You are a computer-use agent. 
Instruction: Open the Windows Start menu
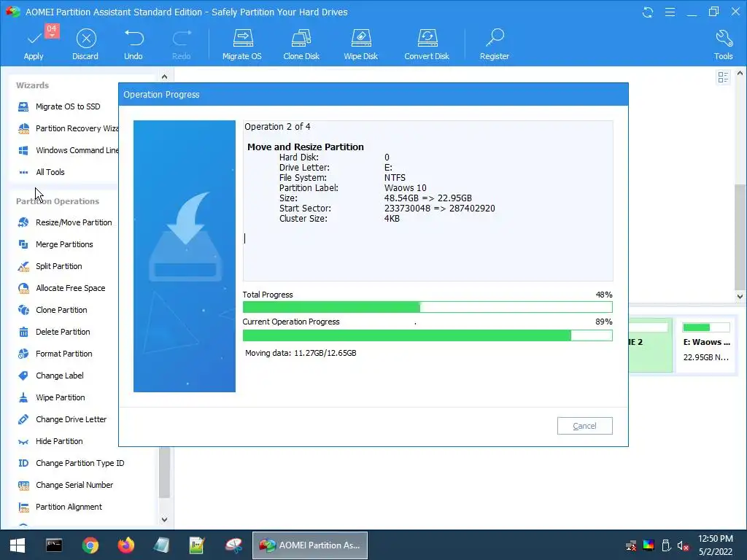coord(18,545)
